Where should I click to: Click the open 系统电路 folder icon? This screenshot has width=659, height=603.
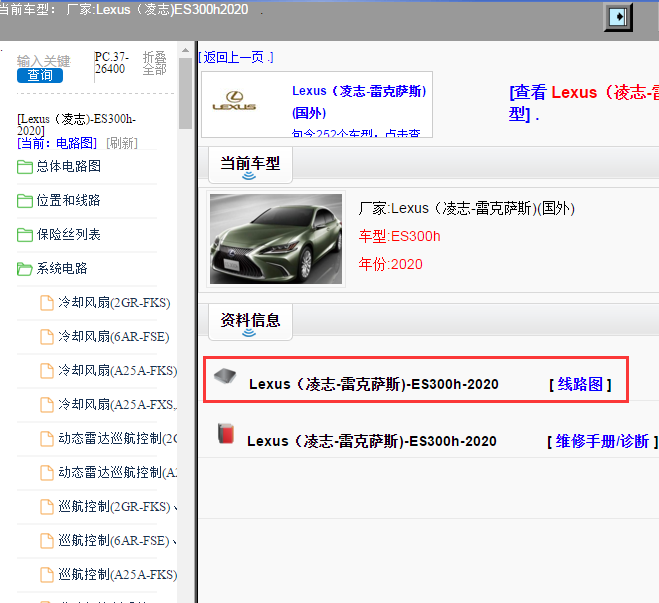pyautogui.click(x=25, y=269)
